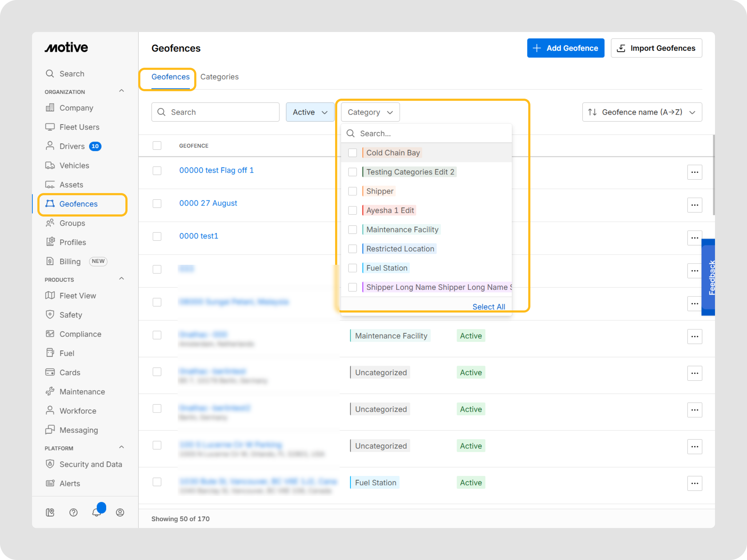Select the Fuel Station color-coded category tag
Screen dimensions: 747x560
click(x=386, y=268)
